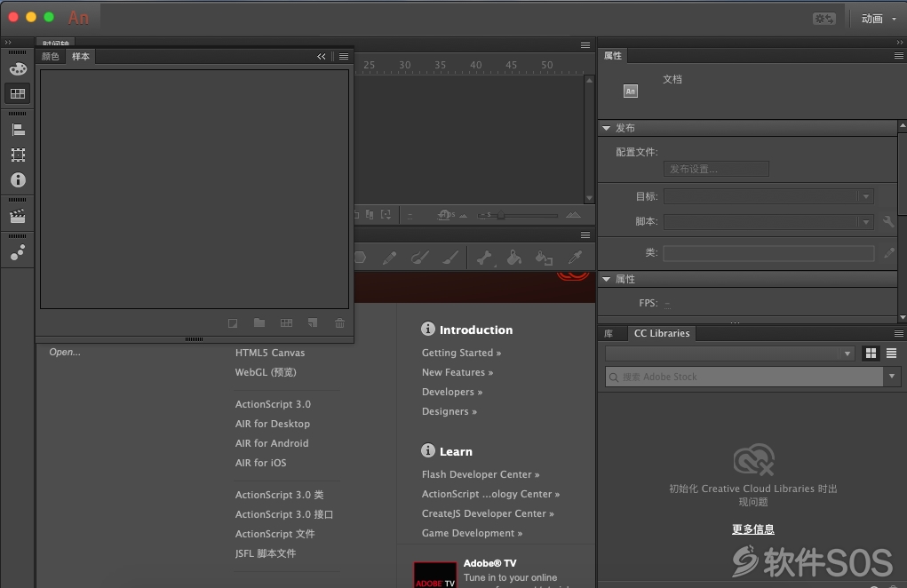
Task: Open the Motion Presets dots icon
Action: click(18, 252)
